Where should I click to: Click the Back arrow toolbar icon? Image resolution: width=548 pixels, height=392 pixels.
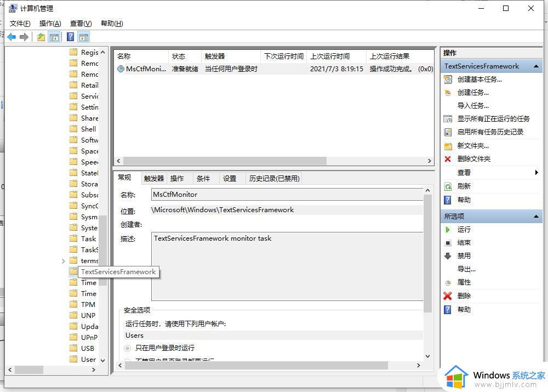[12, 37]
